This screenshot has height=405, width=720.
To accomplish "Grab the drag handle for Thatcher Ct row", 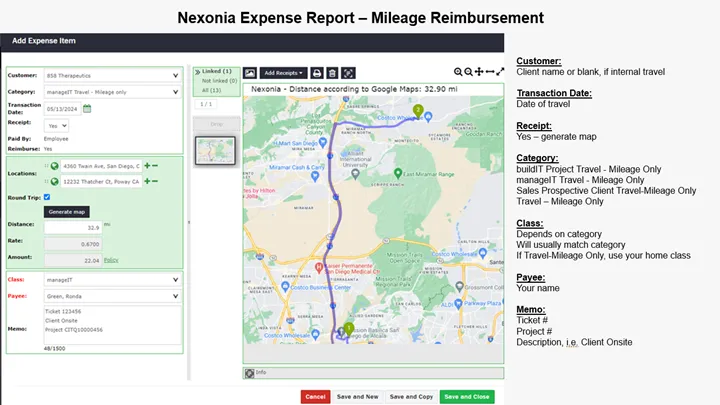I will [46, 181].
